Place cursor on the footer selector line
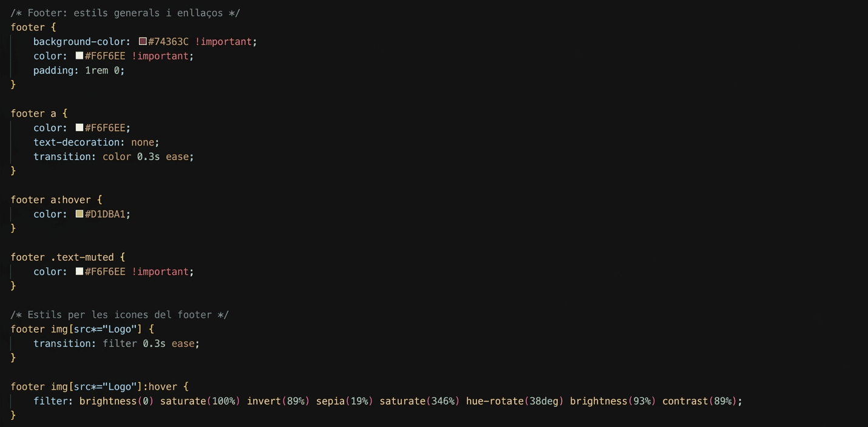The image size is (868, 427). pyautogui.click(x=33, y=27)
